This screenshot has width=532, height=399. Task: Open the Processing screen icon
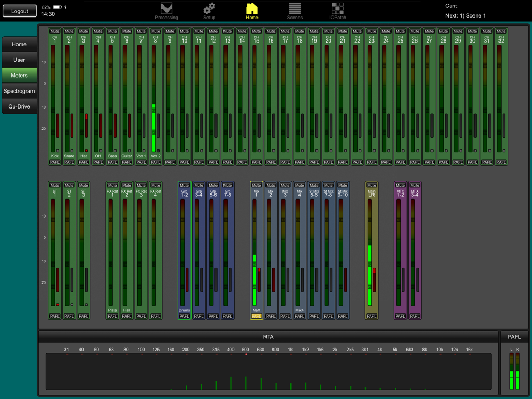(166, 11)
